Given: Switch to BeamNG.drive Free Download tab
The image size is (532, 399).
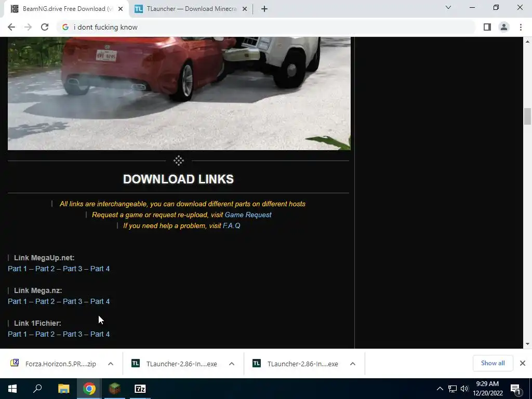Looking at the screenshot, I should click(x=66, y=9).
